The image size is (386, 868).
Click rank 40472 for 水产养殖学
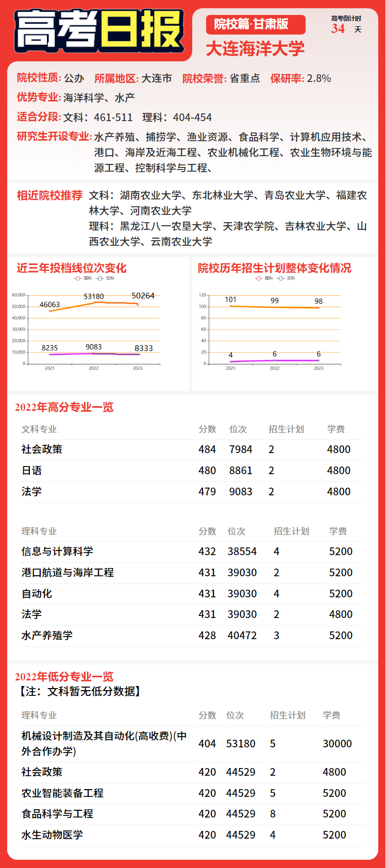click(242, 636)
